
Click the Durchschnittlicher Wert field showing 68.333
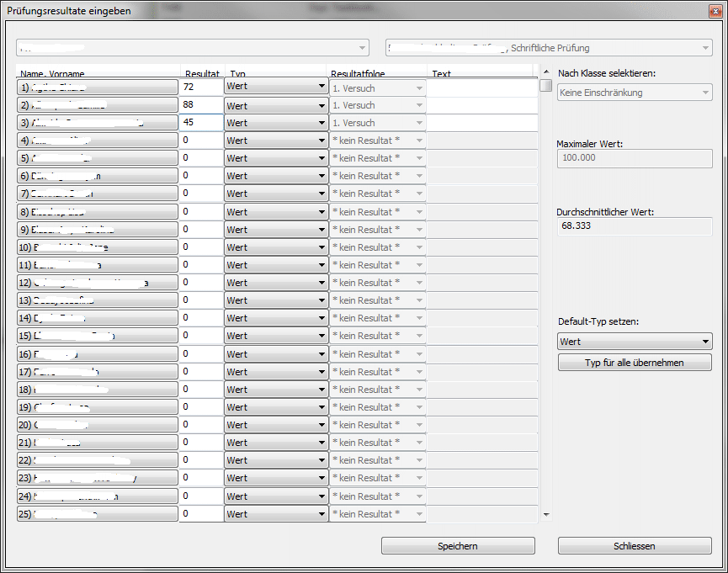pos(635,226)
